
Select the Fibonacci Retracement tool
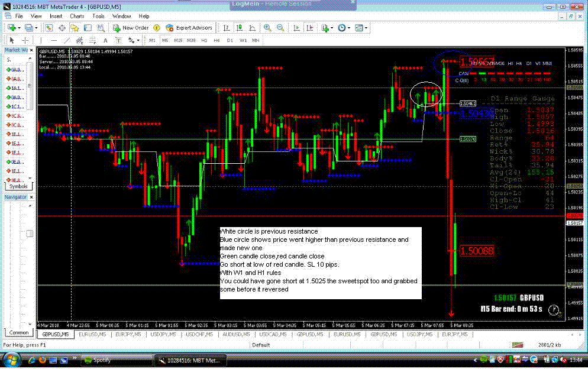click(x=92, y=40)
